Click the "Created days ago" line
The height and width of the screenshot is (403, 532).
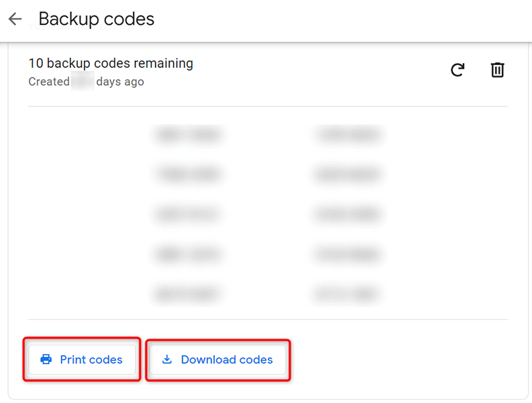(x=86, y=82)
